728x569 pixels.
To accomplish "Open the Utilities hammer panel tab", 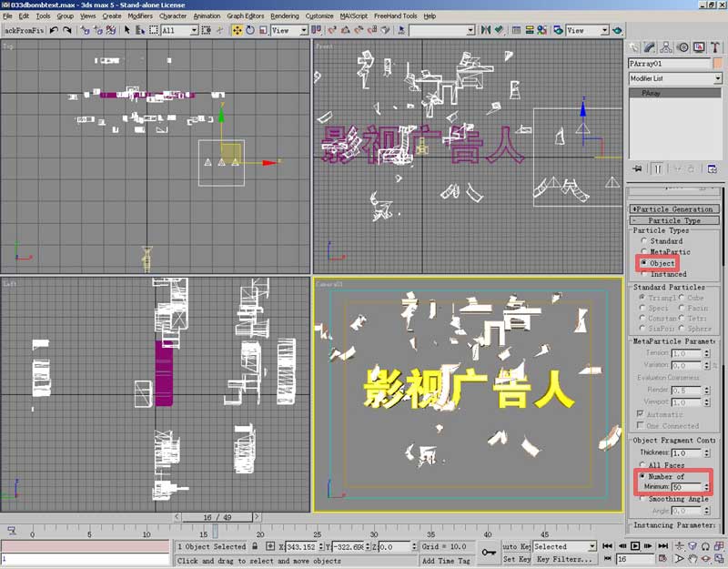I will coord(714,46).
